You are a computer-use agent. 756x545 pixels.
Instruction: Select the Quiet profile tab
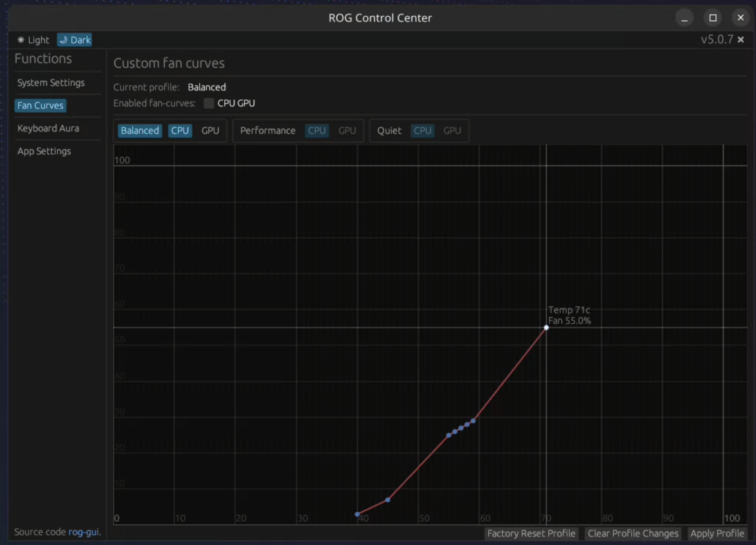click(x=389, y=131)
